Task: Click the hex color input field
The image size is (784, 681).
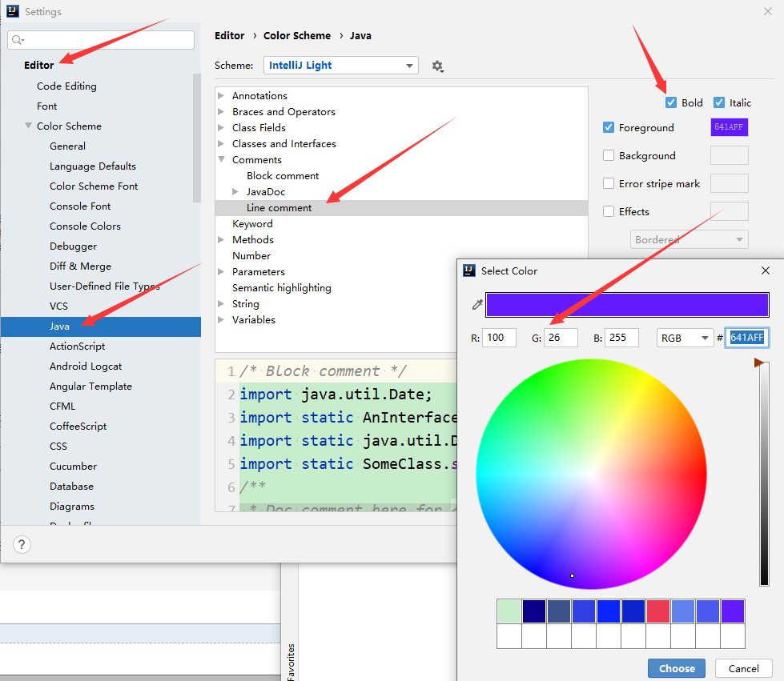Action: pos(747,338)
